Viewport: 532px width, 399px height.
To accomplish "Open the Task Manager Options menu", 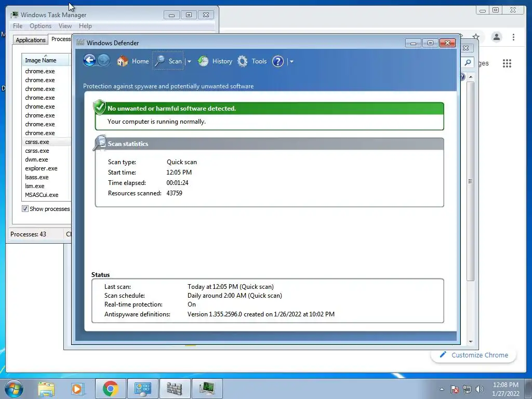I will click(41, 26).
